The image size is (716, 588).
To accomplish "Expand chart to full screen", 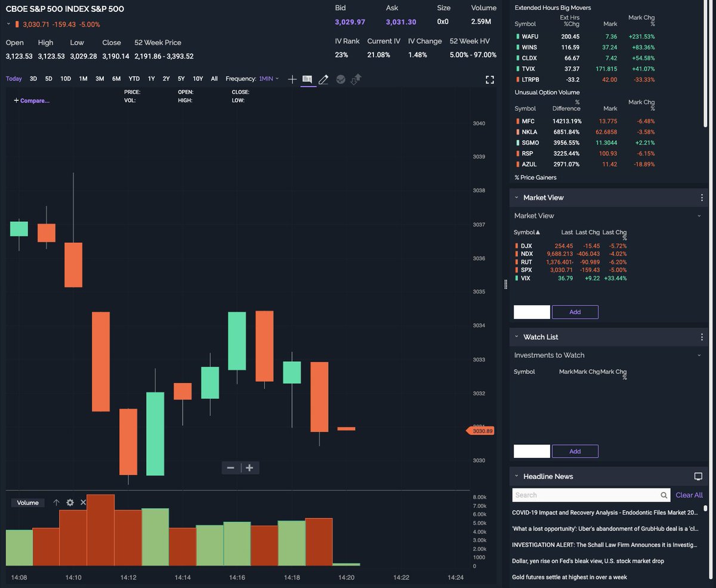I will pos(490,79).
